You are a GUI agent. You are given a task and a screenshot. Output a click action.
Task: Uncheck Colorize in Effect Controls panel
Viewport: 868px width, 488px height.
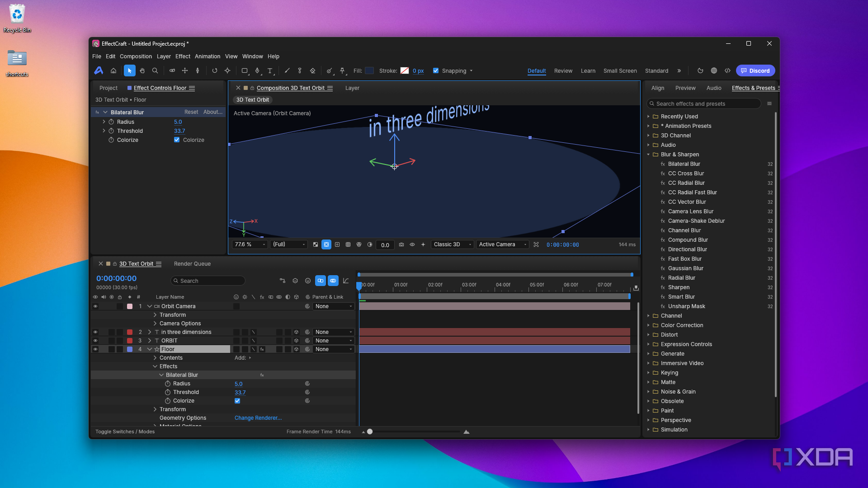click(177, 140)
